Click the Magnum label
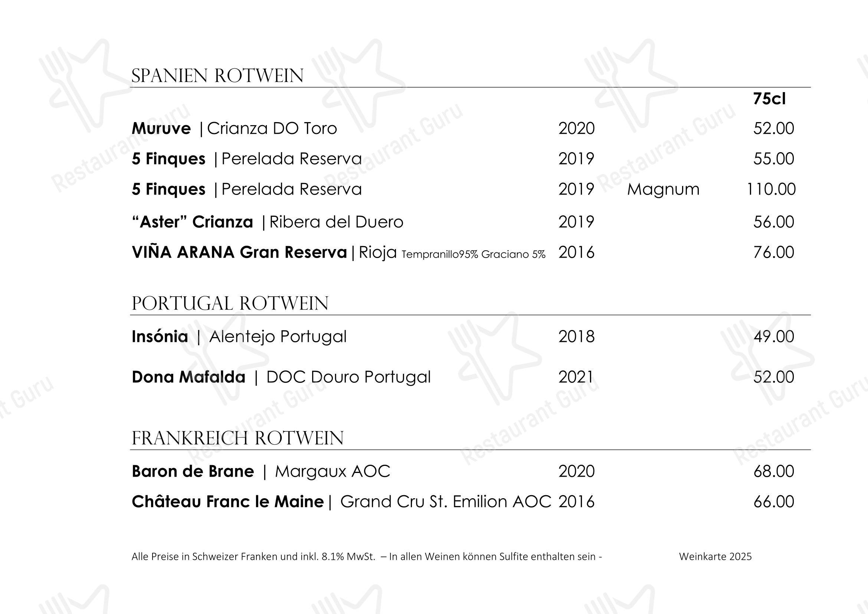The image size is (868, 614). click(663, 189)
